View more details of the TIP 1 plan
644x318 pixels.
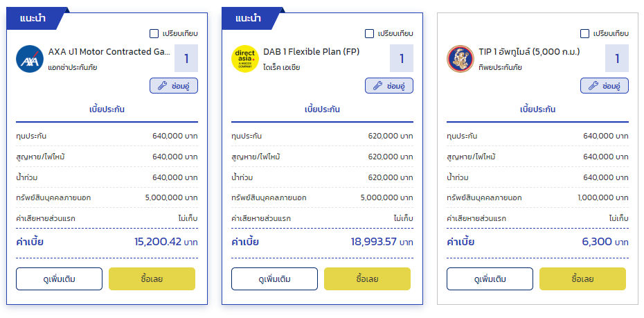tap(490, 279)
